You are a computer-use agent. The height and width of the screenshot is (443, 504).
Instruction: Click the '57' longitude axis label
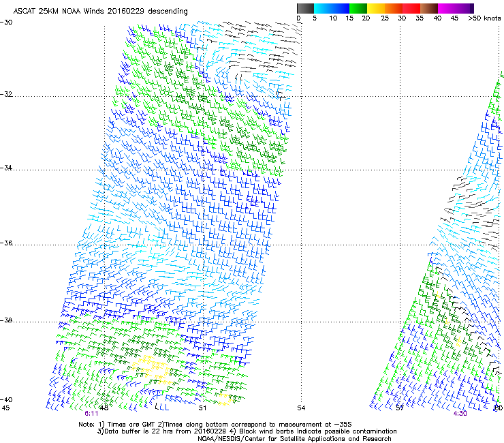click(400, 408)
